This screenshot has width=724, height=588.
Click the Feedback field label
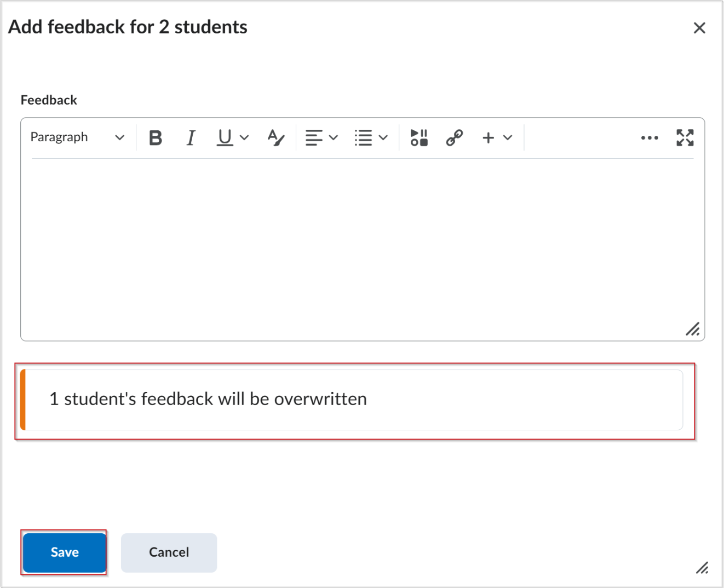point(49,100)
